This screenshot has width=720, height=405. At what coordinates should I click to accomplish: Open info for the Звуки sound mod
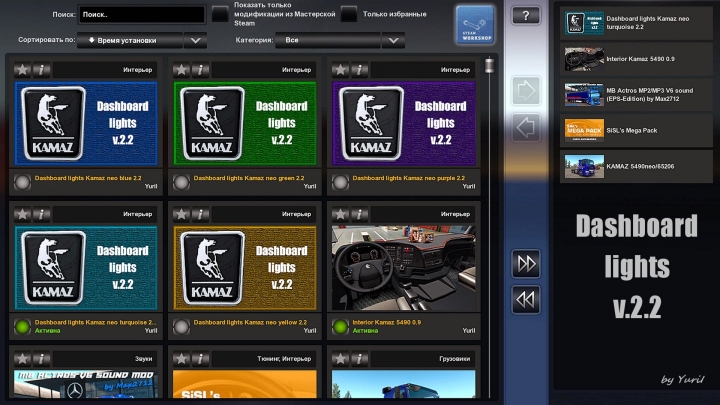pos(42,359)
